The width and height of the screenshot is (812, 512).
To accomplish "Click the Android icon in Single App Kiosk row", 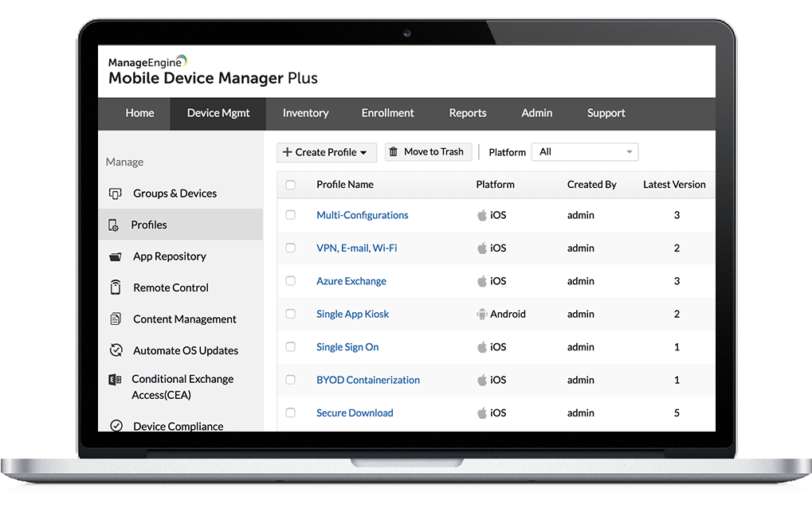I will point(482,315).
